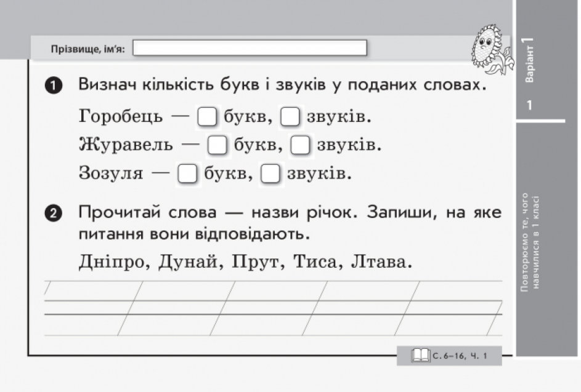581x392 pixels.
Task: Select the letters box for 'Журавель'
Action: pos(217,145)
